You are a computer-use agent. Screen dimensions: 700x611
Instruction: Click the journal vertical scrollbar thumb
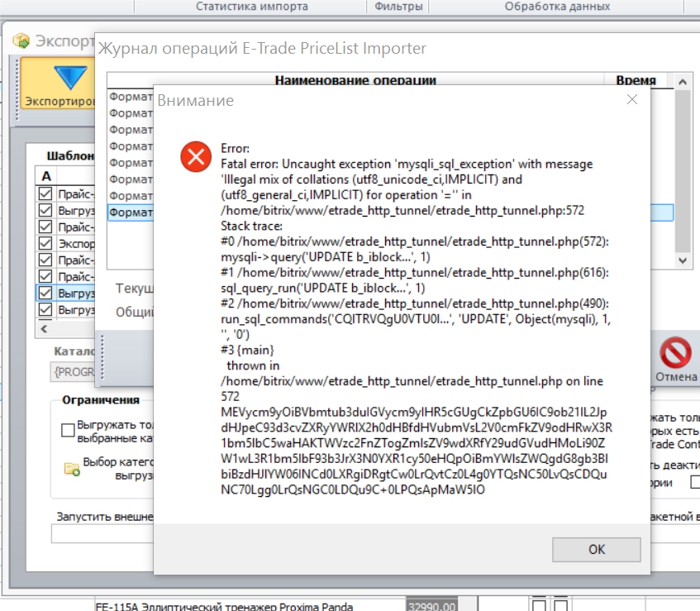[x=682, y=171]
